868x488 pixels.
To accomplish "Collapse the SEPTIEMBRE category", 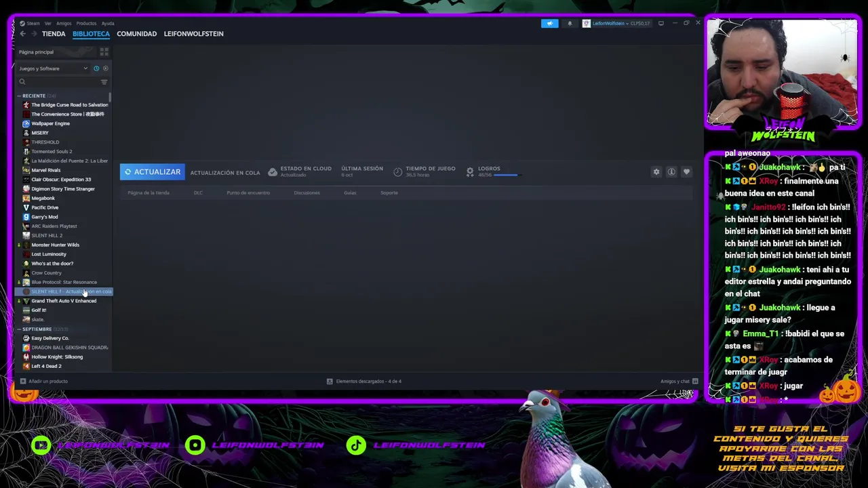I will tap(19, 329).
